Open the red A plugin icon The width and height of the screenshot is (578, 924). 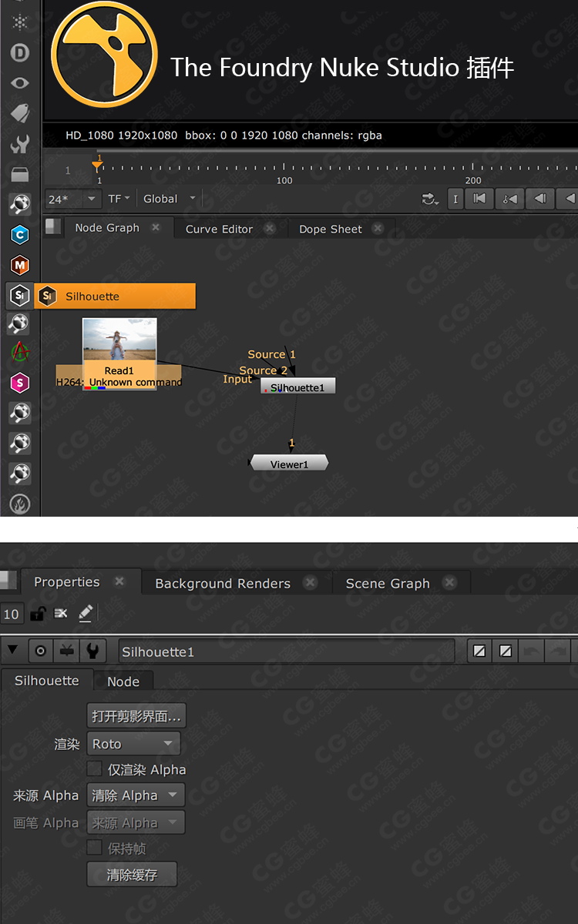pyautogui.click(x=20, y=353)
